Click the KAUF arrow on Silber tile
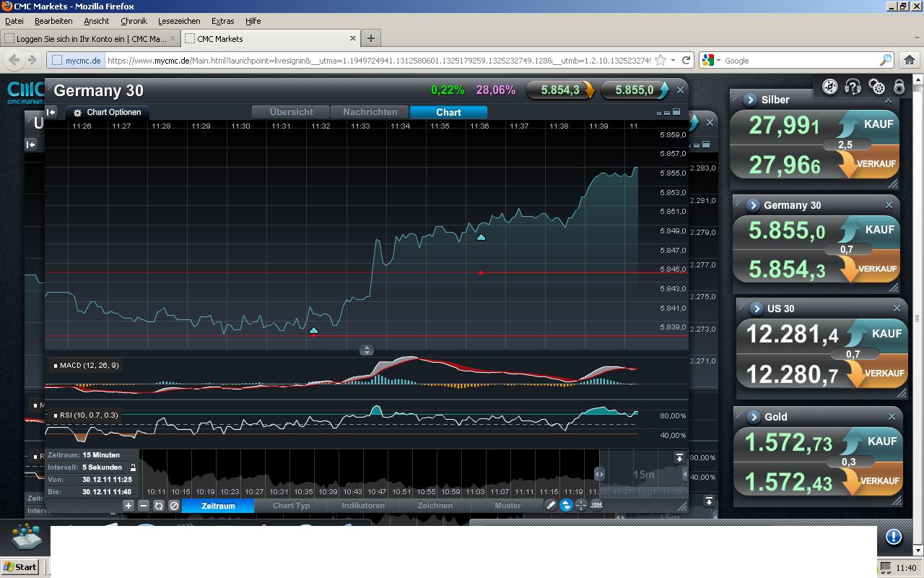 click(847, 125)
